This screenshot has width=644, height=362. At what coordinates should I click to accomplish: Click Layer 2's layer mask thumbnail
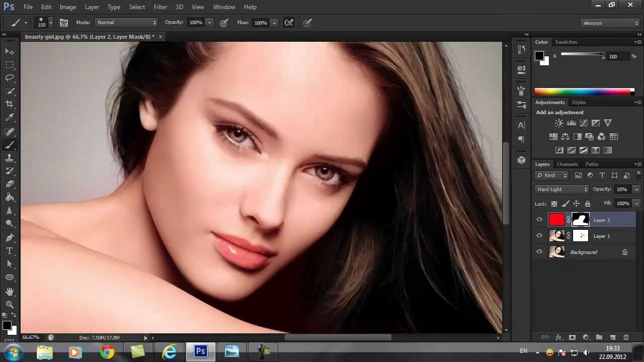pos(581,220)
